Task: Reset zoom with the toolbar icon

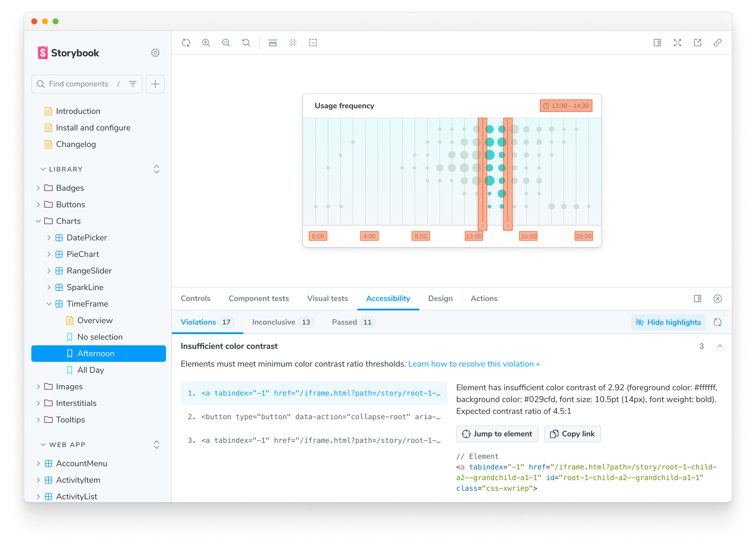Action: coord(246,43)
